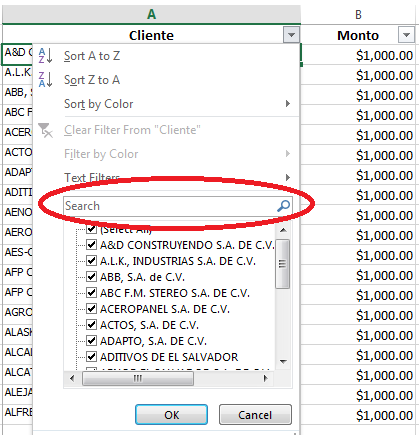Choose Sort A to Z
Image resolution: width=419 pixels, height=435 pixels.
click(92, 56)
